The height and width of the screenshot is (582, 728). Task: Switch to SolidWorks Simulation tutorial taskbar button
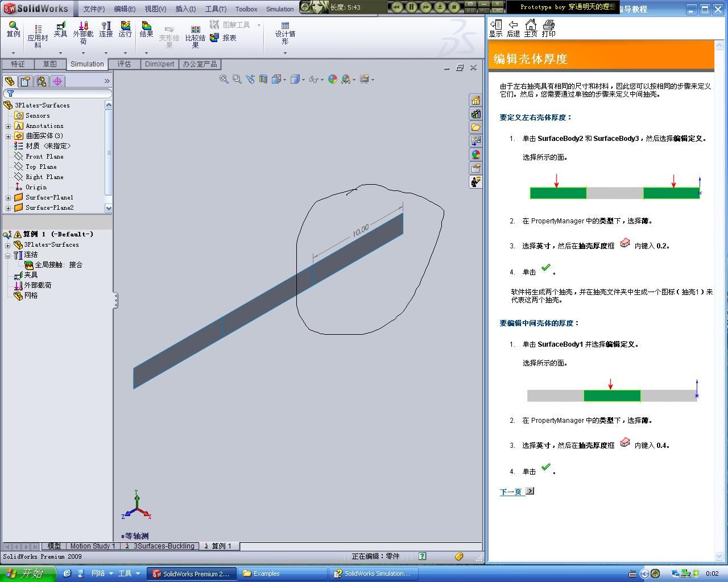point(374,574)
